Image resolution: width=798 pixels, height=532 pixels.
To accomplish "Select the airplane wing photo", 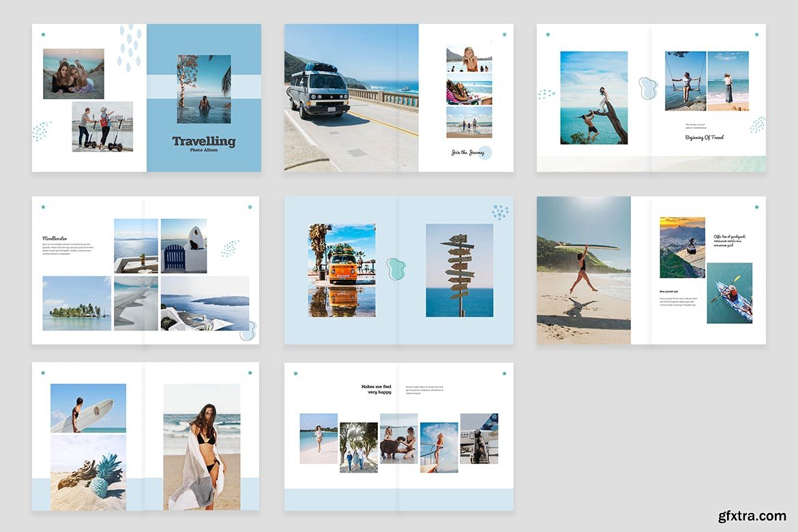I will [136, 304].
